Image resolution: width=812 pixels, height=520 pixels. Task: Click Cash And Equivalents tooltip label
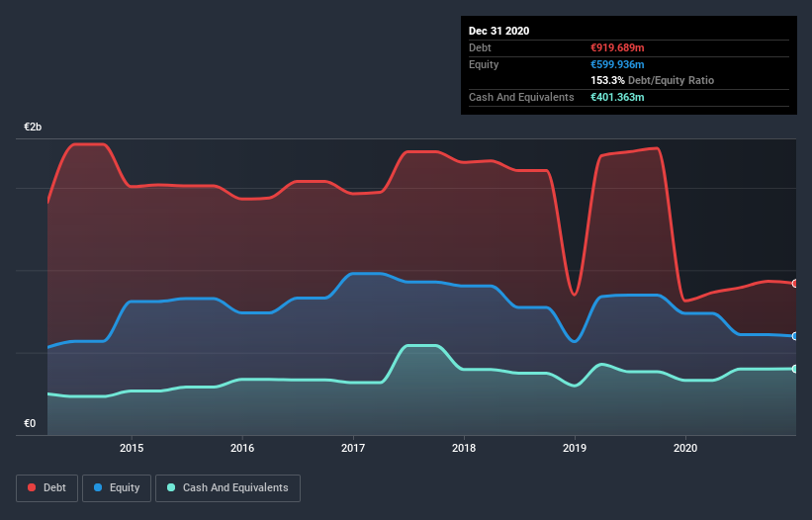tap(521, 97)
